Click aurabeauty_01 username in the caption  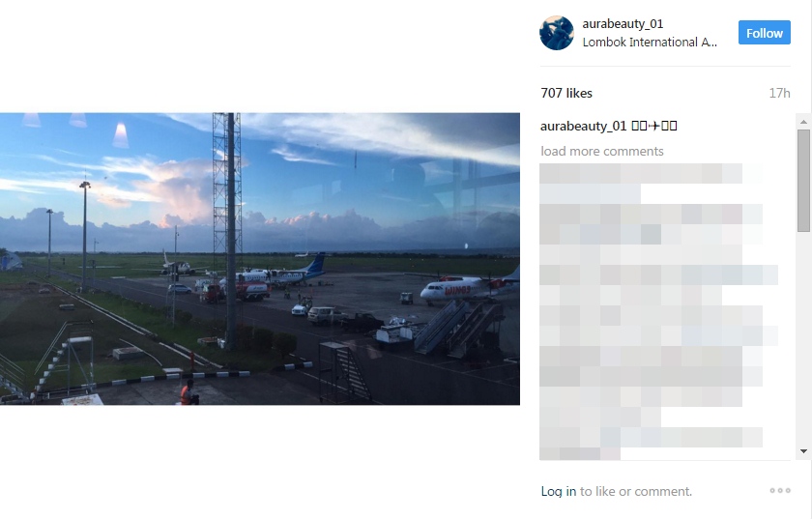click(x=584, y=126)
